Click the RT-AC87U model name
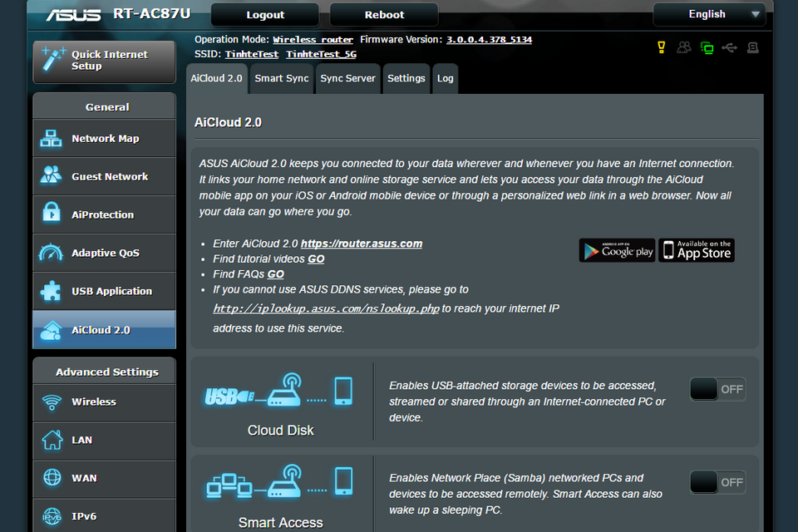The width and height of the screenshot is (798, 532). click(x=151, y=14)
